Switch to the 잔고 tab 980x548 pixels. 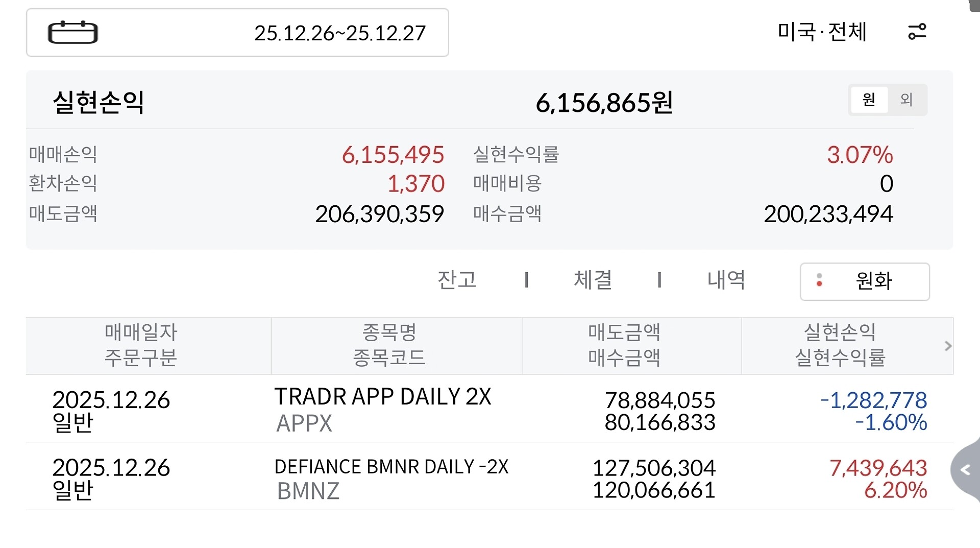(x=457, y=280)
